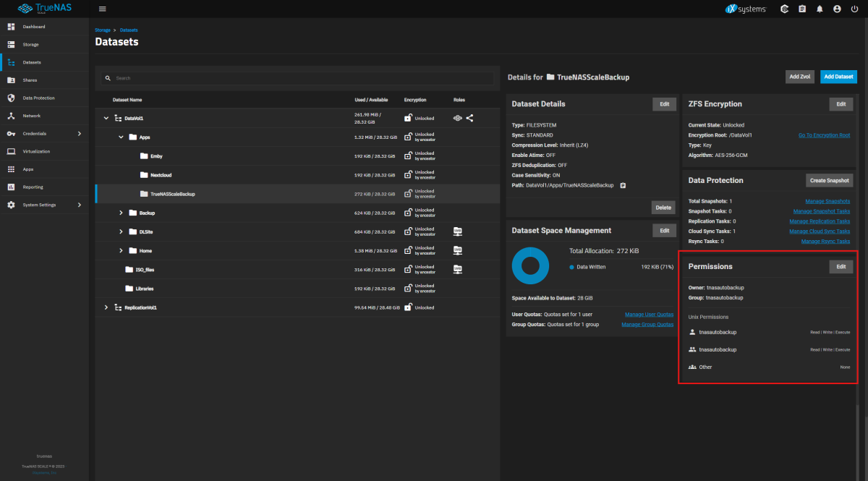Screen dimensions: 868x481
Task: Click the SMB share icon for DLSite
Action: 457,231
